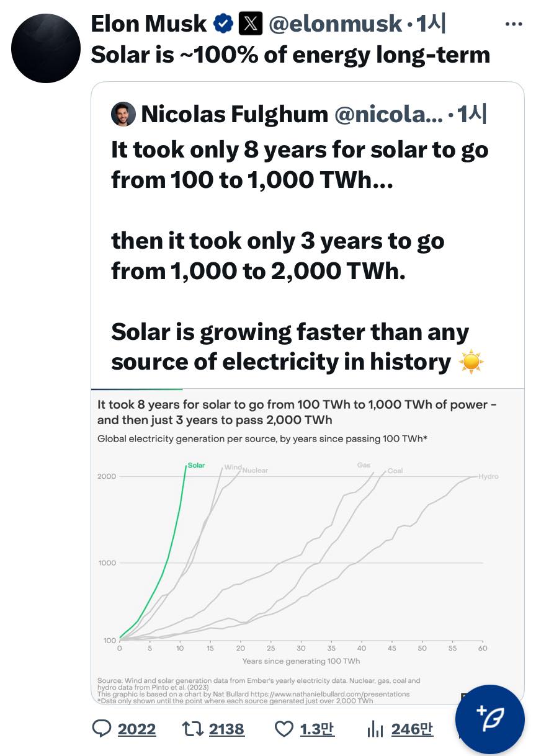Viewport: 536px width, 756px height.
Task: Open Elon Musk's profile avatar
Action: (x=46, y=48)
